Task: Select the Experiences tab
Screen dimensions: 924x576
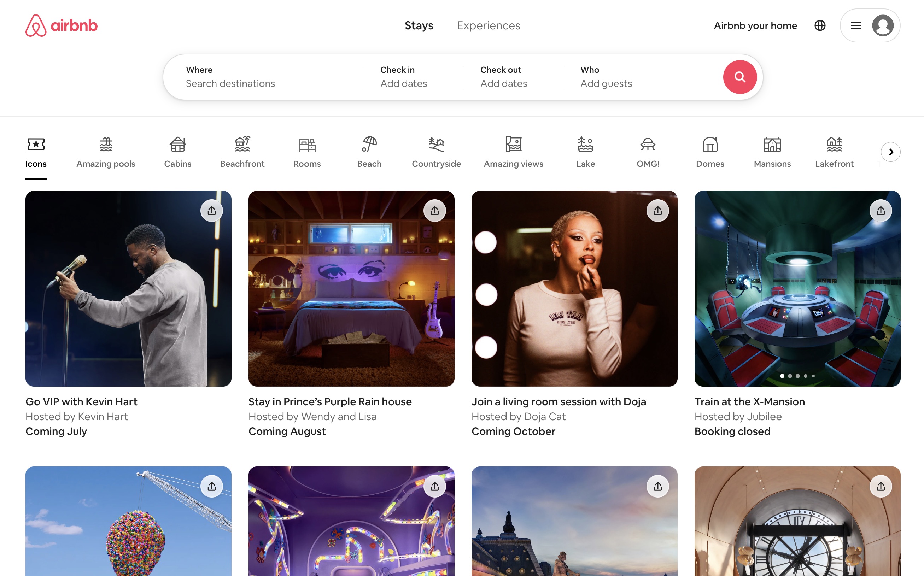Action: [488, 25]
